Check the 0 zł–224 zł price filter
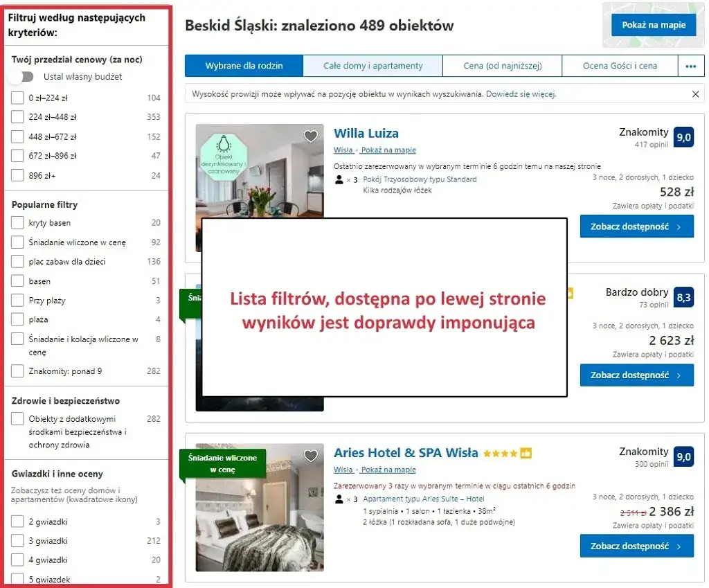Screen dimensions: 709x588 (x=19, y=98)
